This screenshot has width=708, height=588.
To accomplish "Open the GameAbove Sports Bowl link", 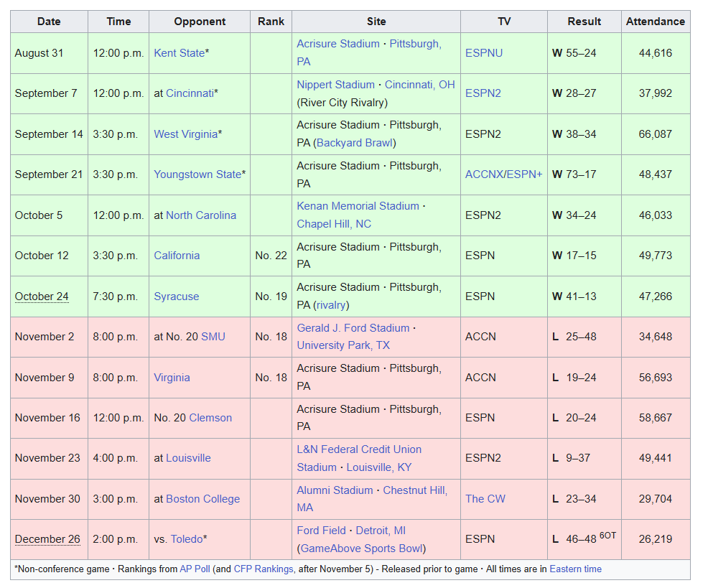I will point(361,549).
